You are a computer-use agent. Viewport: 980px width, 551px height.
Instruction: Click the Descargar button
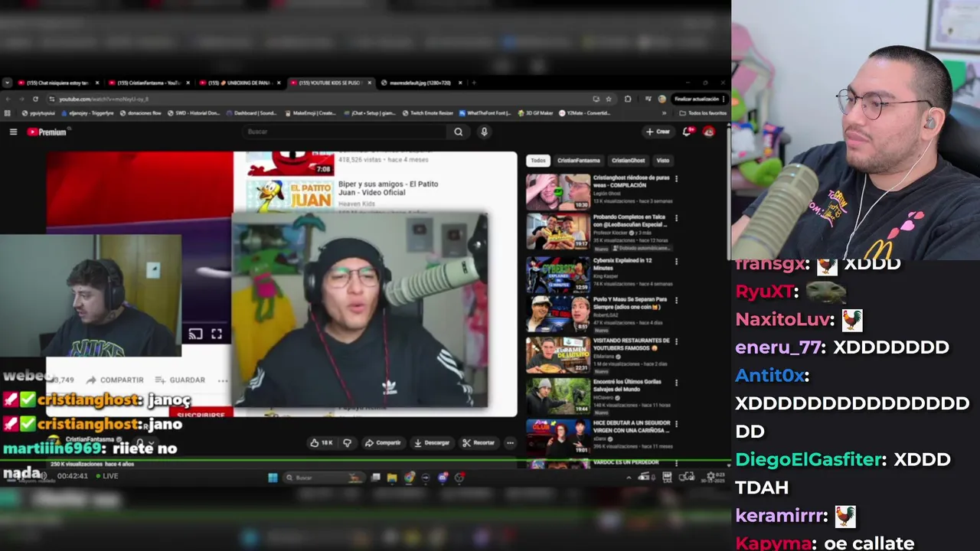coord(432,442)
